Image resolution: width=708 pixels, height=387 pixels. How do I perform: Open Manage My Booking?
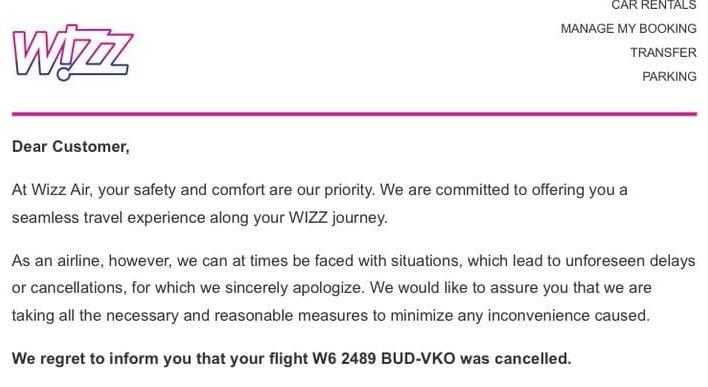(629, 28)
